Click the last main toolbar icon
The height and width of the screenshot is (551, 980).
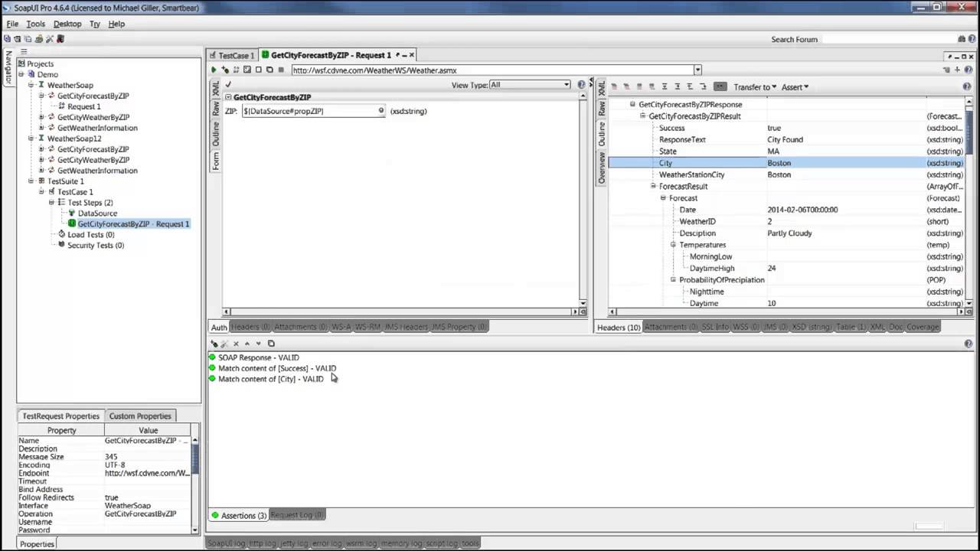coord(60,39)
